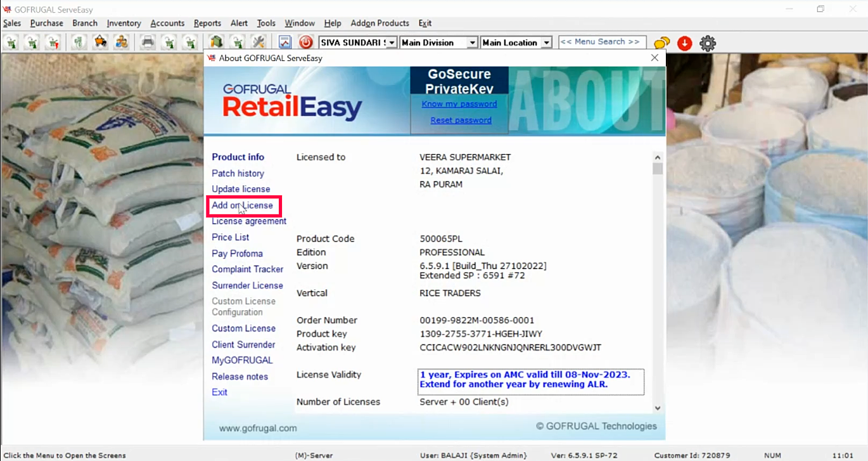This screenshot has height=461, width=868.
Task: Open the rupee note toolbar icon
Action: tap(79, 42)
